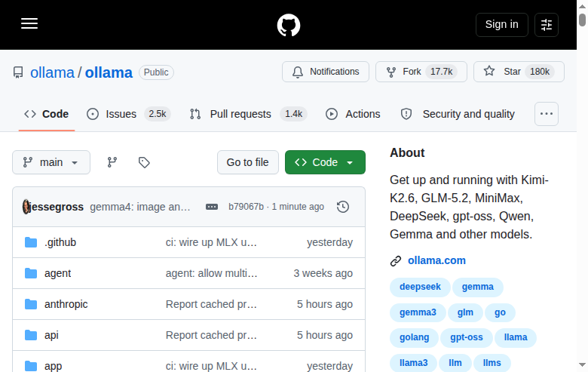Click the Notifications bell button
This screenshot has height=372, width=588.
(326, 72)
